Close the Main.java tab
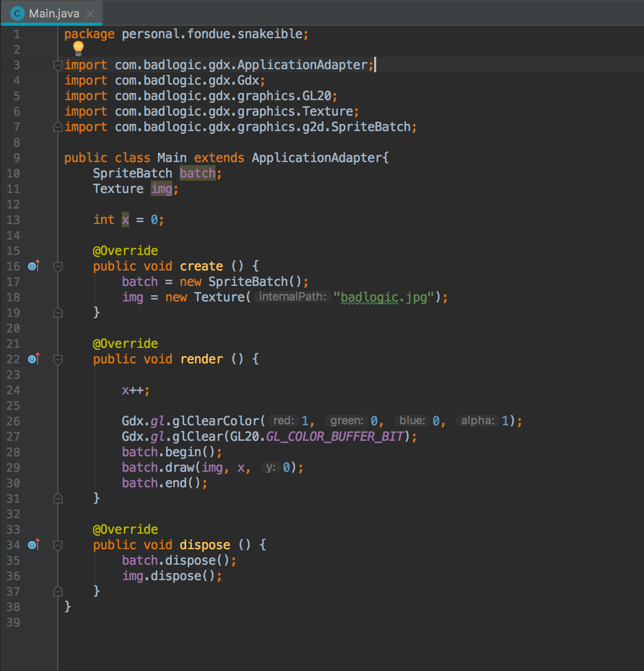The image size is (644, 671). point(90,14)
